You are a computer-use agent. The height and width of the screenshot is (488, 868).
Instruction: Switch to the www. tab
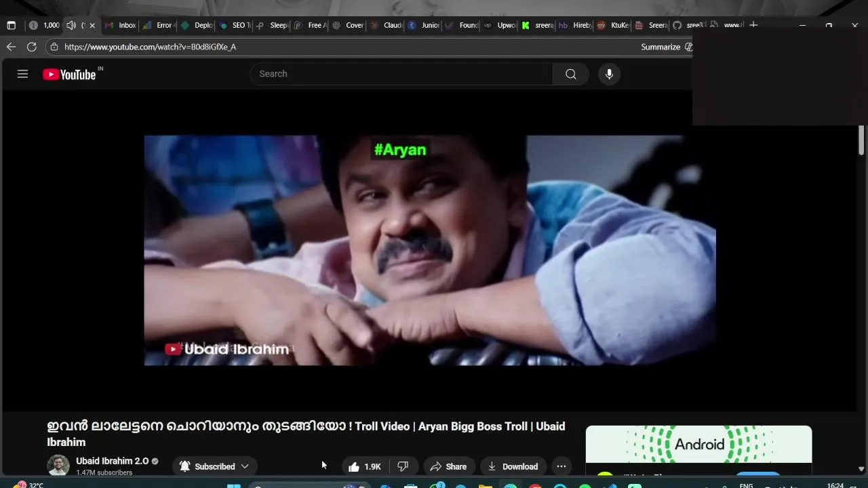[726, 25]
